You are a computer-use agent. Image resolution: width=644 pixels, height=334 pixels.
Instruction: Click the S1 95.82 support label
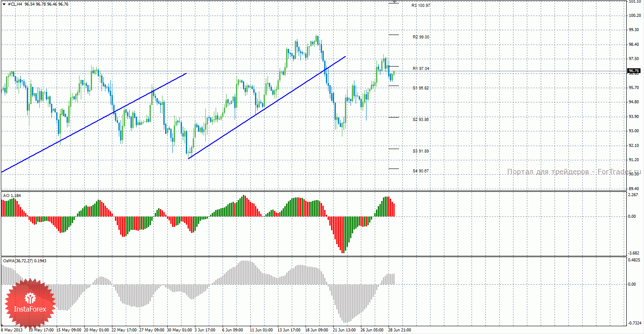tap(421, 88)
